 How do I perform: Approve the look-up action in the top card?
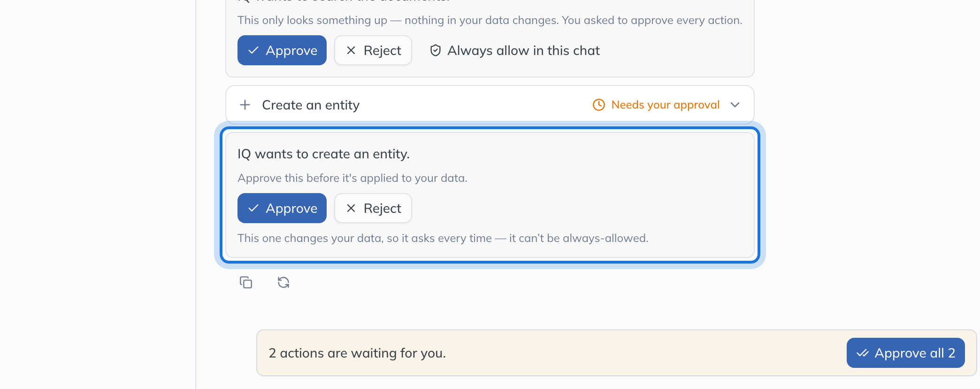282,50
